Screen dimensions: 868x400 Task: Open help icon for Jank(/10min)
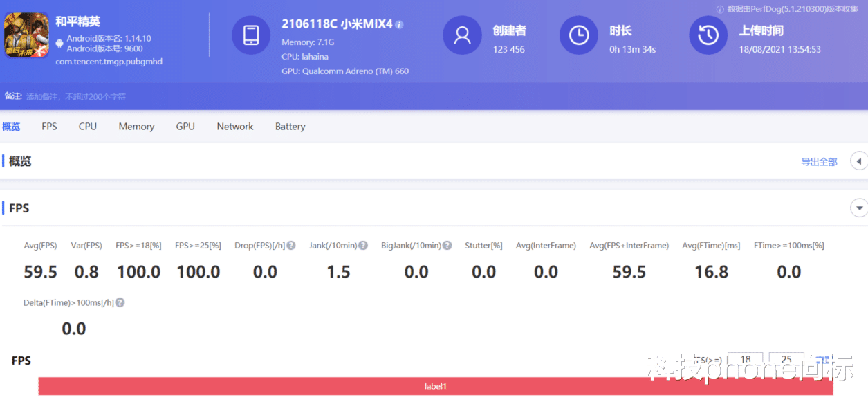point(363,246)
